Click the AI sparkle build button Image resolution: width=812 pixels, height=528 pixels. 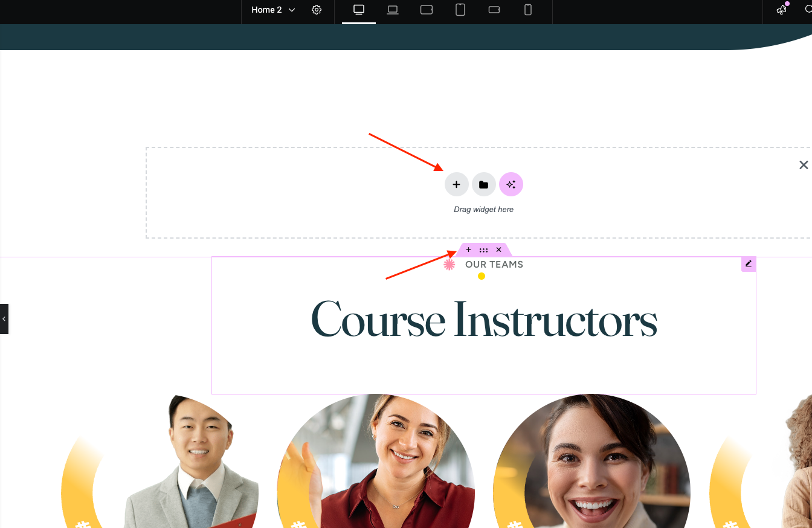(x=511, y=185)
